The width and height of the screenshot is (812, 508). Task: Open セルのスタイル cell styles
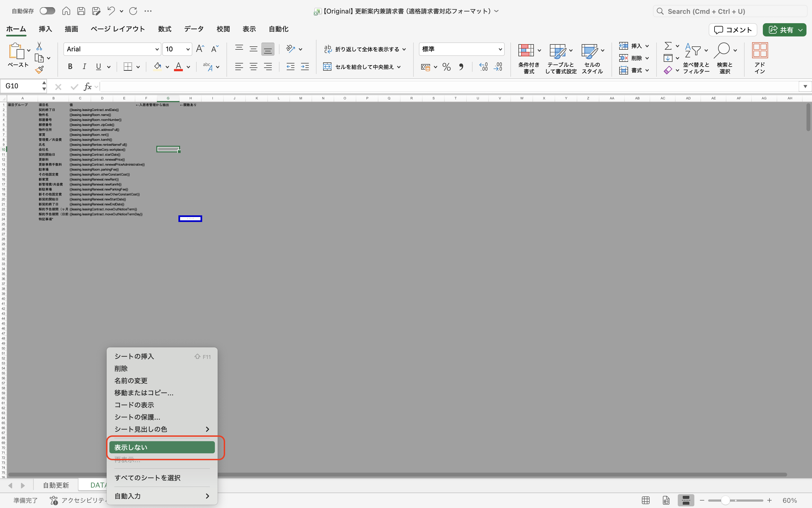pos(592,59)
